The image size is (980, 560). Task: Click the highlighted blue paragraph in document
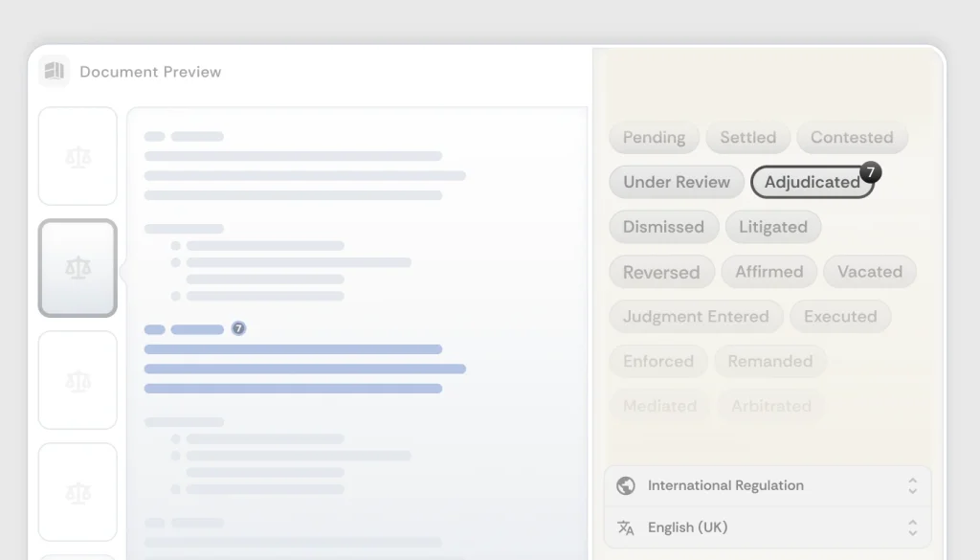pyautogui.click(x=303, y=369)
